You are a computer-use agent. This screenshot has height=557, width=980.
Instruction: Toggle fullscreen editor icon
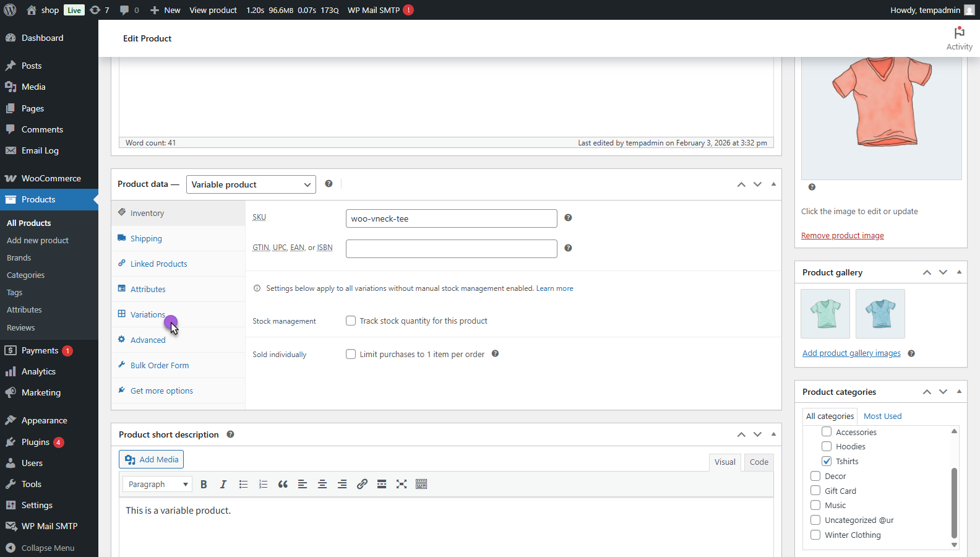click(402, 485)
